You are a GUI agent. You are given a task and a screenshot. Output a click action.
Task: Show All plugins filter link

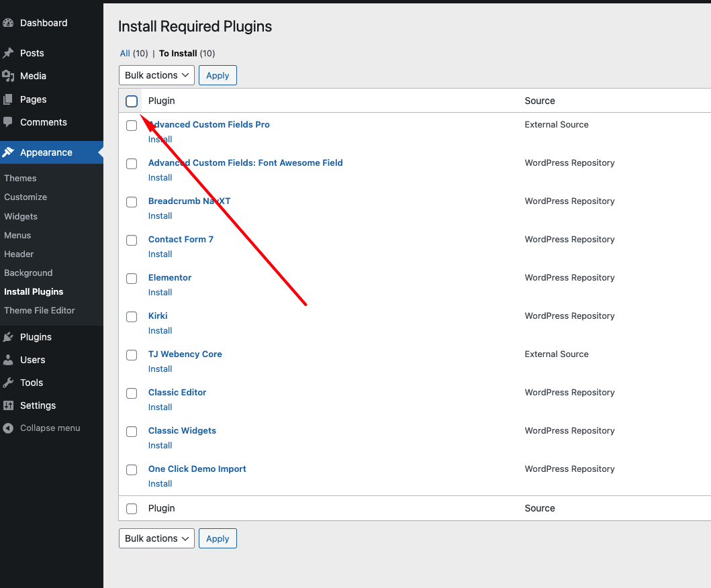(x=125, y=53)
